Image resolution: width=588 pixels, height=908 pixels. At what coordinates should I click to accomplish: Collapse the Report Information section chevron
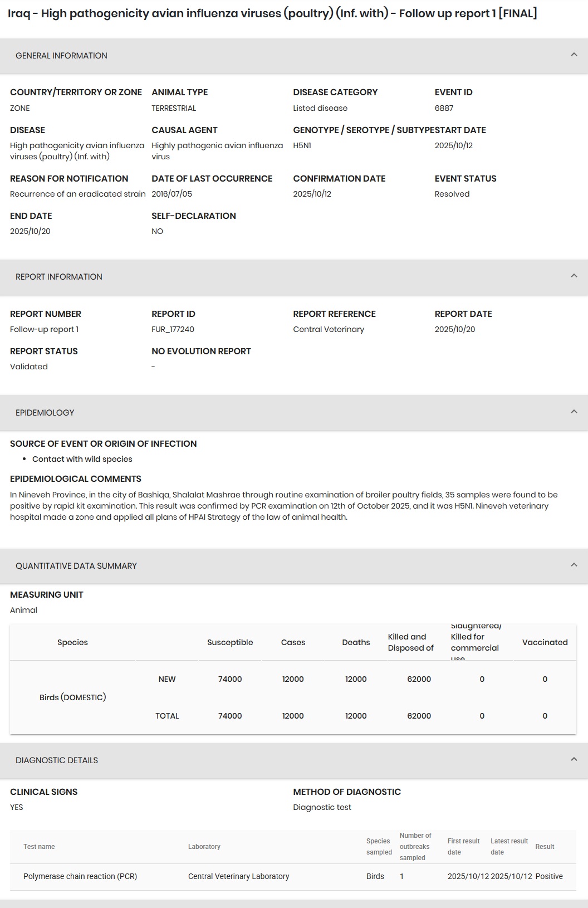(574, 276)
